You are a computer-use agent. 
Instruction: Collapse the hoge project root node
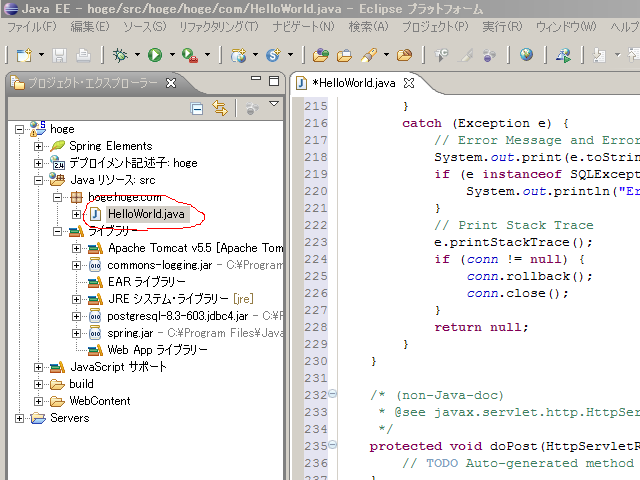point(21,129)
